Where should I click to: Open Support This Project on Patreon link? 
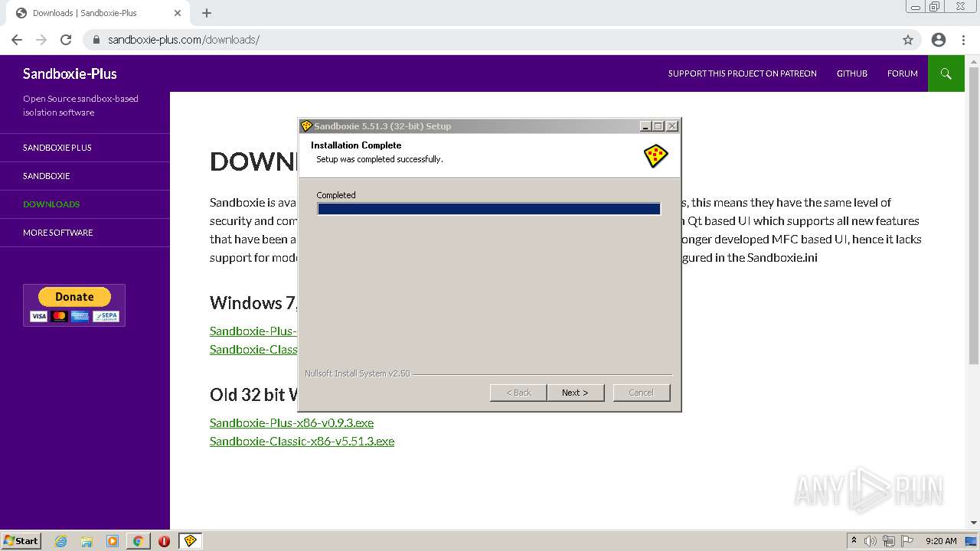742,73
